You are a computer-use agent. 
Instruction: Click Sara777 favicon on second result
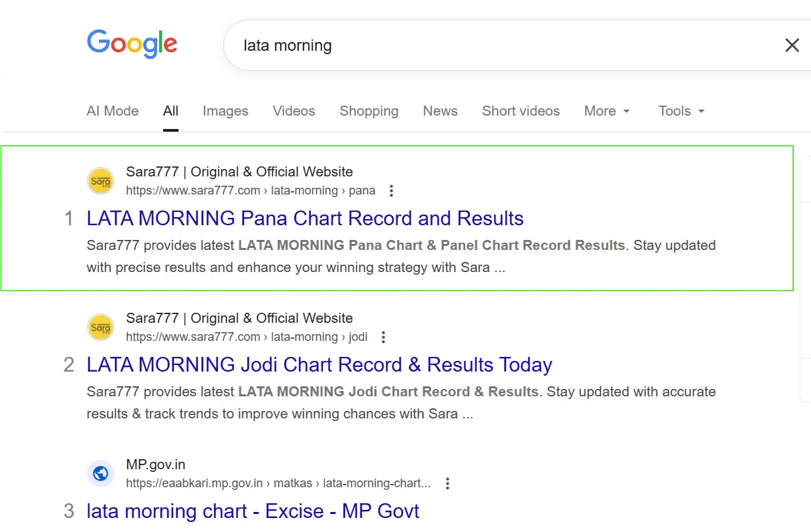pos(101,327)
